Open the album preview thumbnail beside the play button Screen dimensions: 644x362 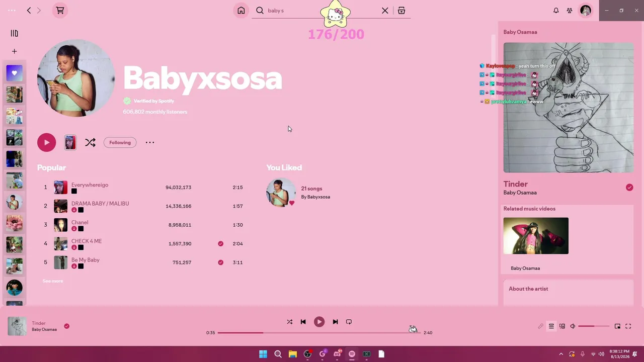pyautogui.click(x=70, y=142)
